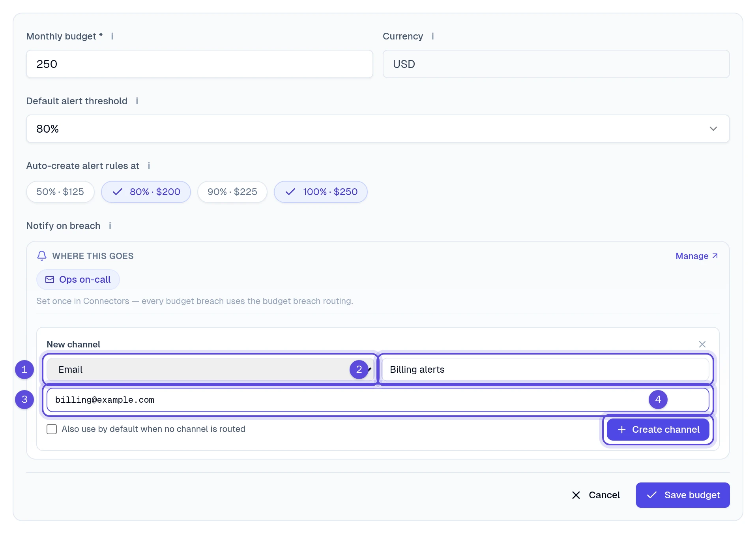756x533 pixels.
Task: Click the billing@example.com address field
Action: click(x=378, y=400)
